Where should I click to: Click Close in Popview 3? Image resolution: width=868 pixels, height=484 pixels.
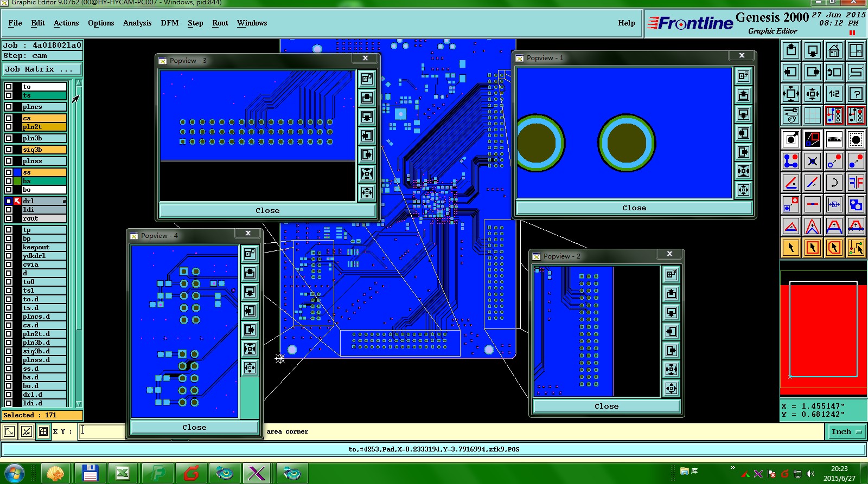[267, 210]
